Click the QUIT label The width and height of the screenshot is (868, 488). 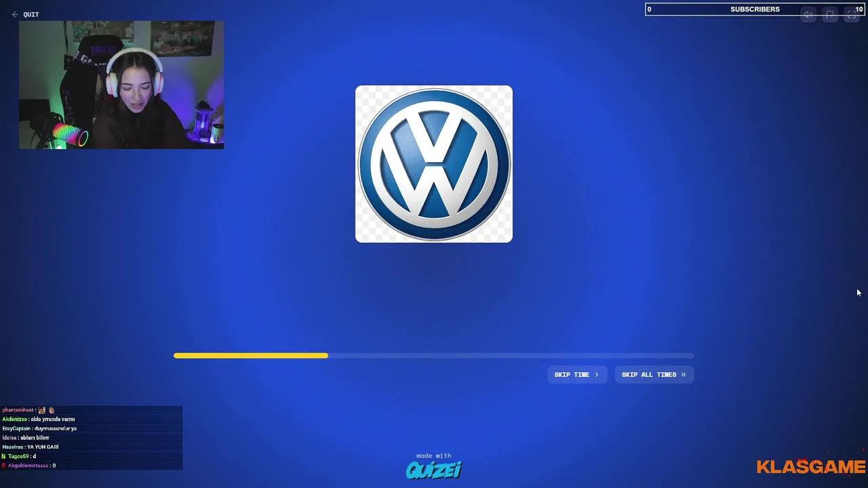pyautogui.click(x=31, y=14)
